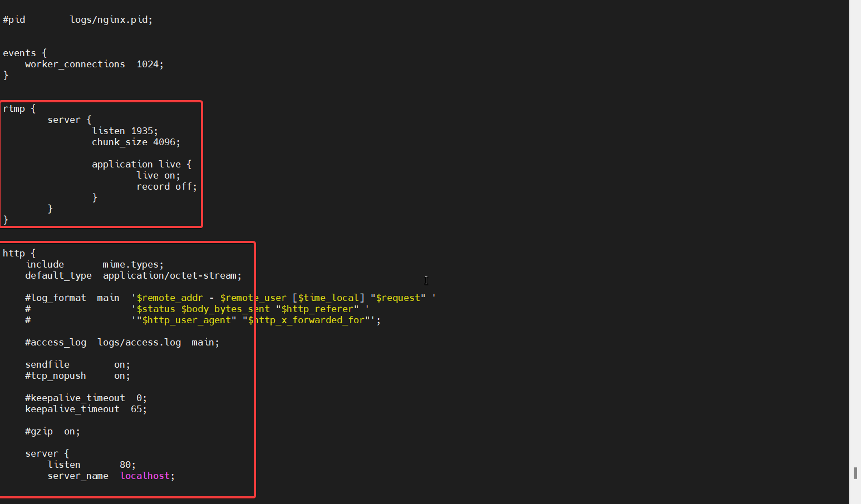Click '$body_bytes_sent' variable text
The image size is (861, 504).
[225, 309]
